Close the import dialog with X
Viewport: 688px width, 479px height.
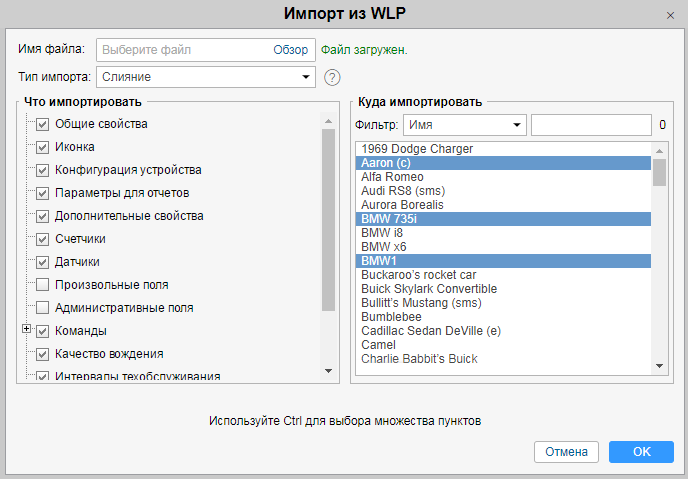pyautogui.click(x=670, y=15)
